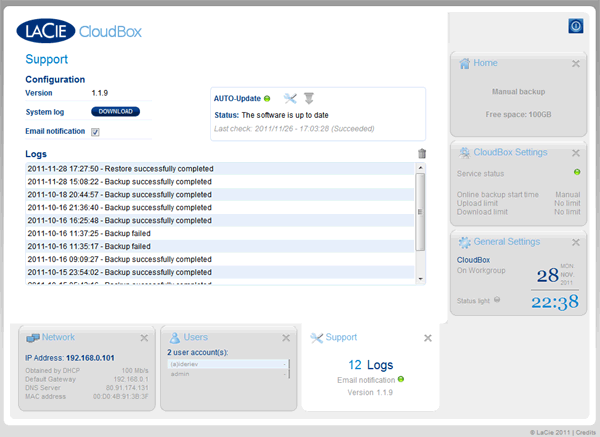Delete logs with the trash icon
This screenshot has height=437, width=600.
coord(422,153)
